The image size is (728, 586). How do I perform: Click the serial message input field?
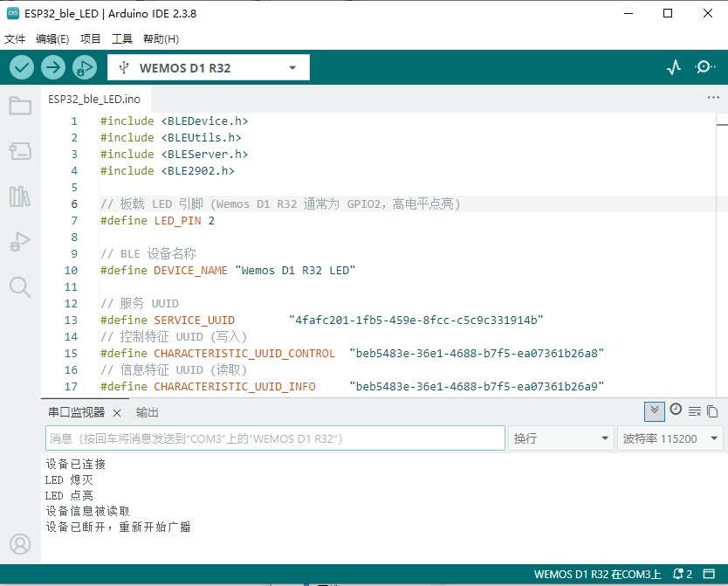coord(275,438)
